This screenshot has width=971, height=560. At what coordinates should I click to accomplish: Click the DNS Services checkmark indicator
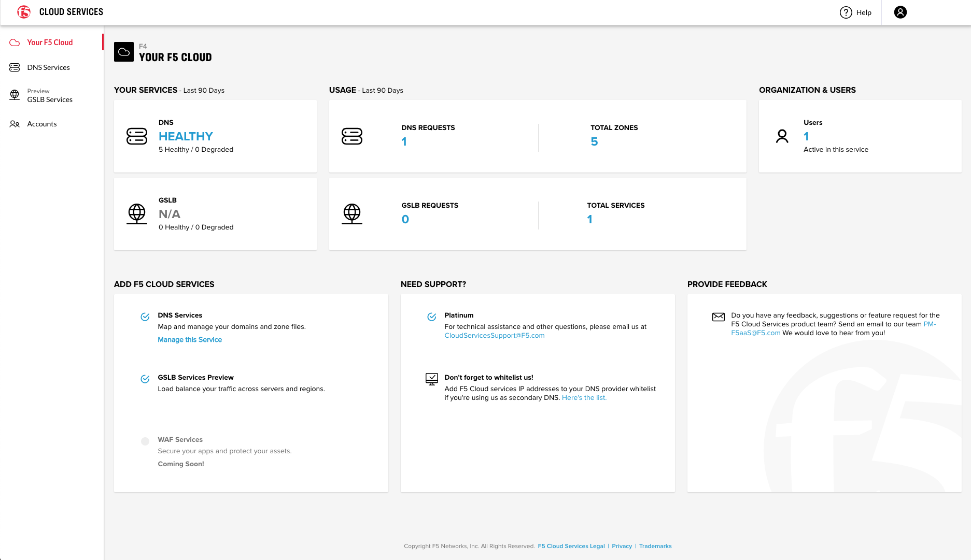(145, 317)
